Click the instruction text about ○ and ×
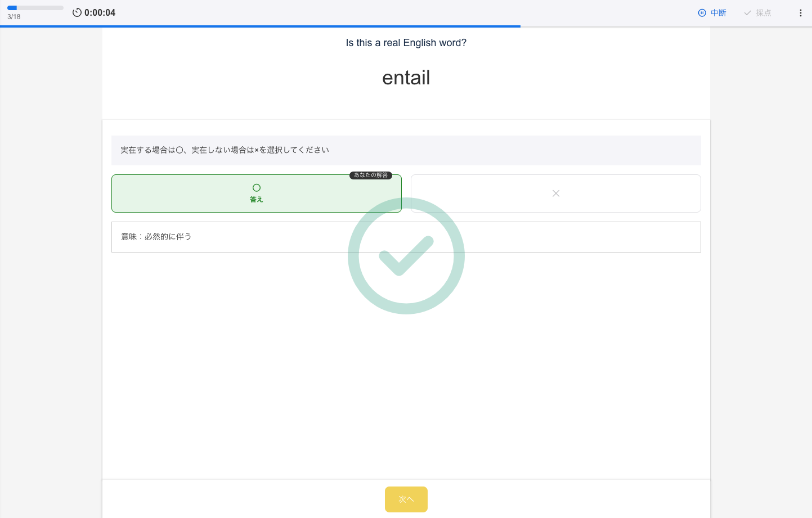The height and width of the screenshot is (518, 812). point(225,150)
